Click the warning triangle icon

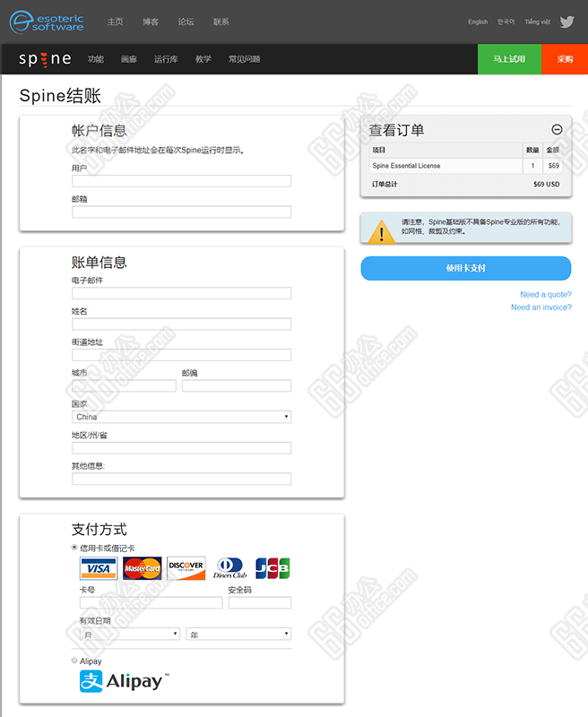(x=381, y=231)
